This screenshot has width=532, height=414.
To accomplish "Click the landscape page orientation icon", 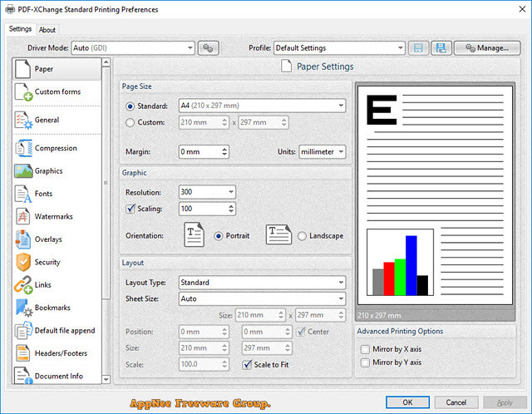I will point(278,234).
